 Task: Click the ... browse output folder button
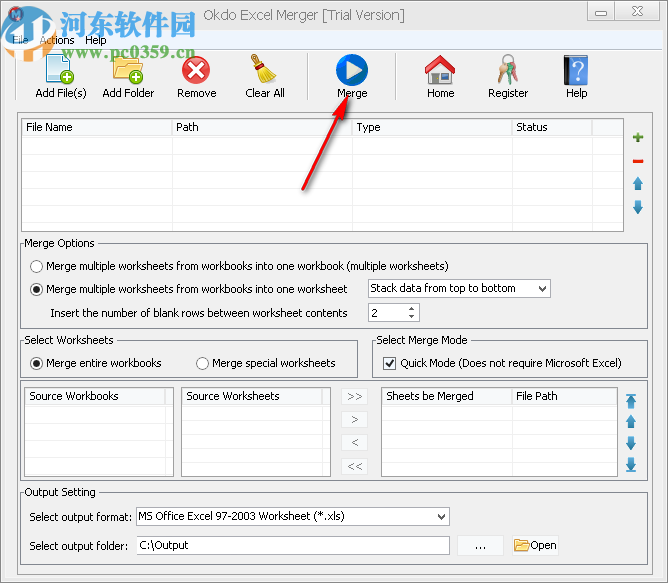(x=480, y=545)
